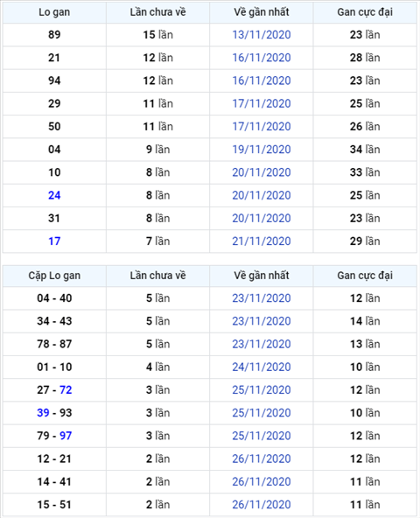Select the '12 - 21' pair cell
The image size is (420, 518).
(x=54, y=458)
